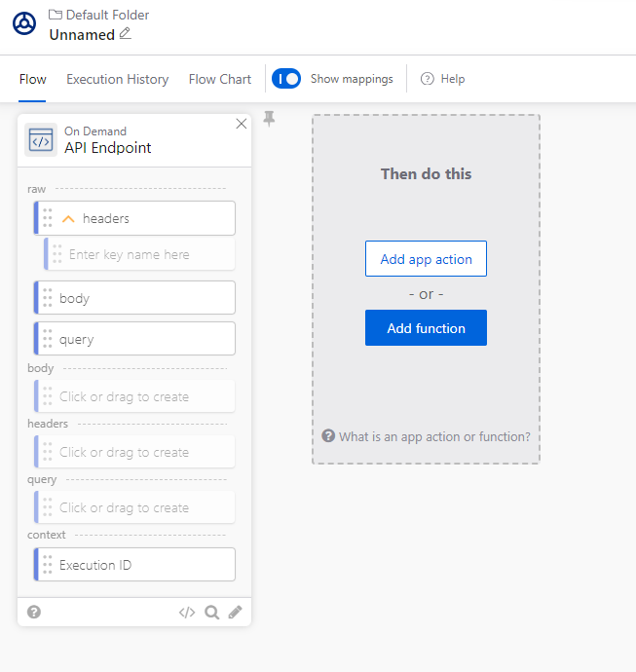Click the headers section create placeholder

coord(134,452)
